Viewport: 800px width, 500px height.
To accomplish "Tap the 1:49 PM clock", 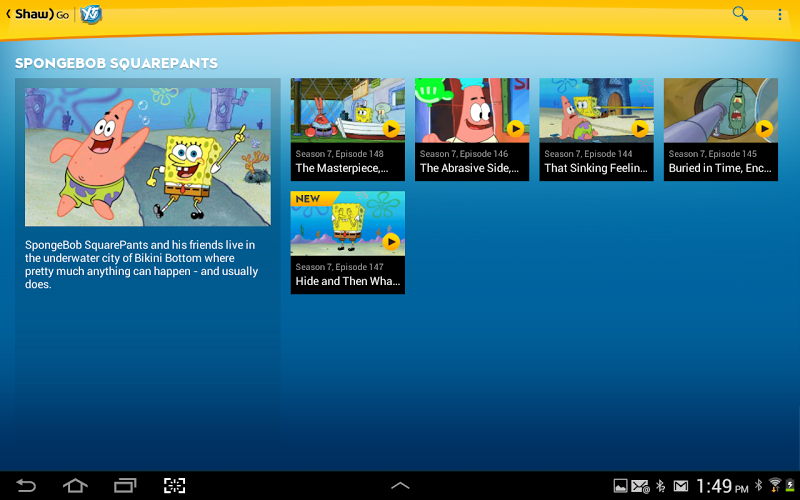I will [722, 486].
